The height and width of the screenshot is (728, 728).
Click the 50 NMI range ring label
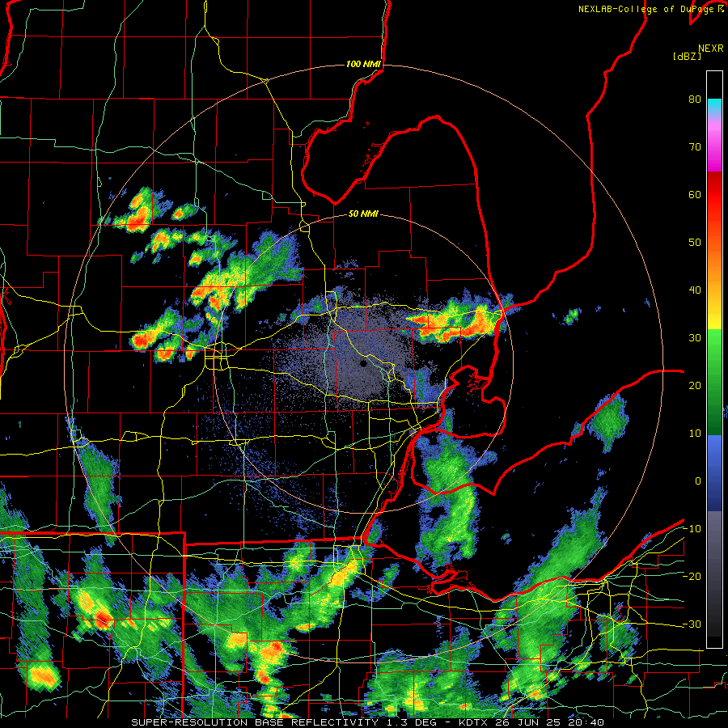point(363,214)
